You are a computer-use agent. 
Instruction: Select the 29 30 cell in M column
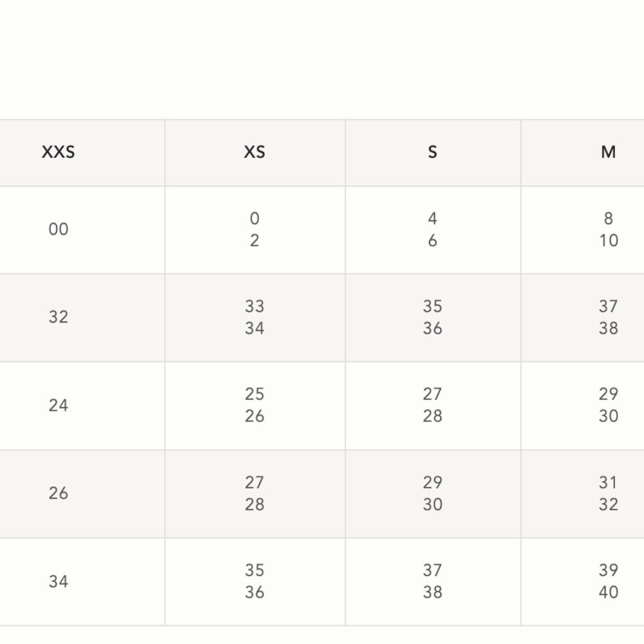pos(608,405)
